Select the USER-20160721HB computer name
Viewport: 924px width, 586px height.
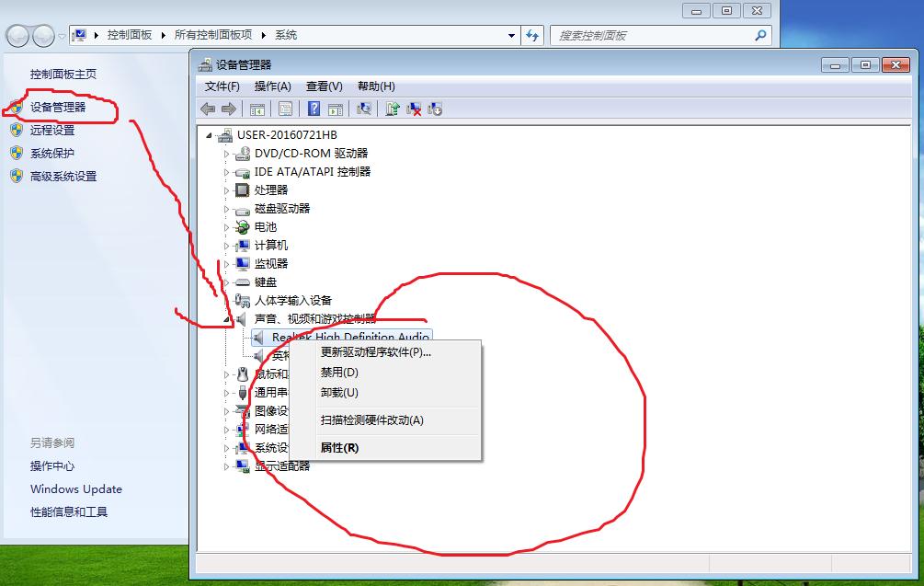(x=287, y=135)
